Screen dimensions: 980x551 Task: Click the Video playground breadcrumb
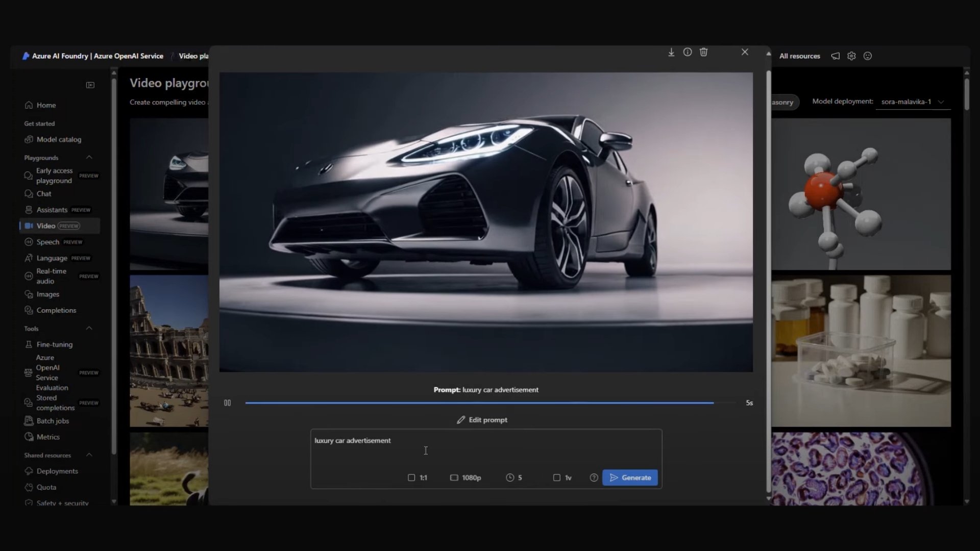pos(193,56)
